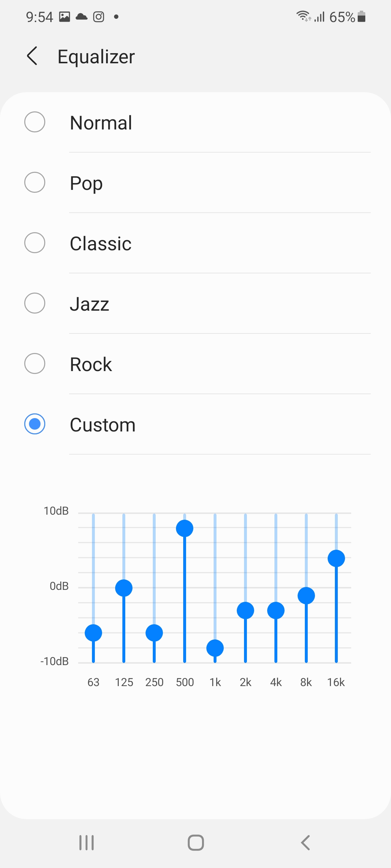391x868 pixels.
Task: Tap the cloud status bar icon
Action: pyautogui.click(x=81, y=17)
